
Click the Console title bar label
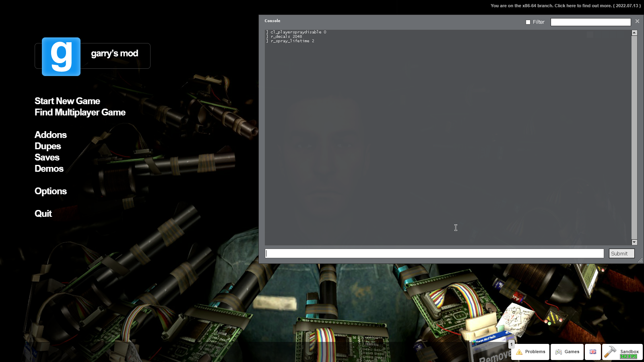coord(272,21)
